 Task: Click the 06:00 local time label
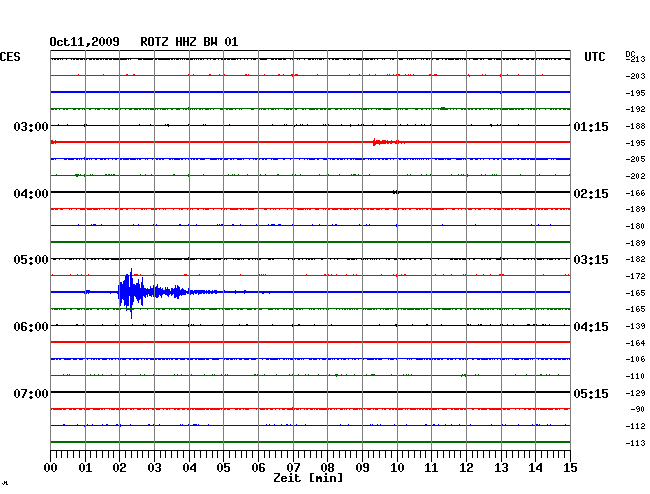[x=31, y=327]
